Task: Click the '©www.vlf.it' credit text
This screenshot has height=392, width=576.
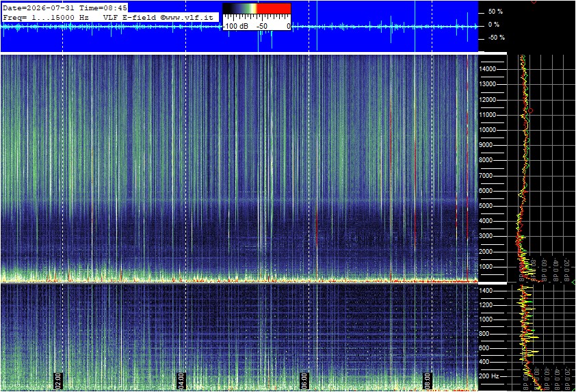Action: [187, 17]
